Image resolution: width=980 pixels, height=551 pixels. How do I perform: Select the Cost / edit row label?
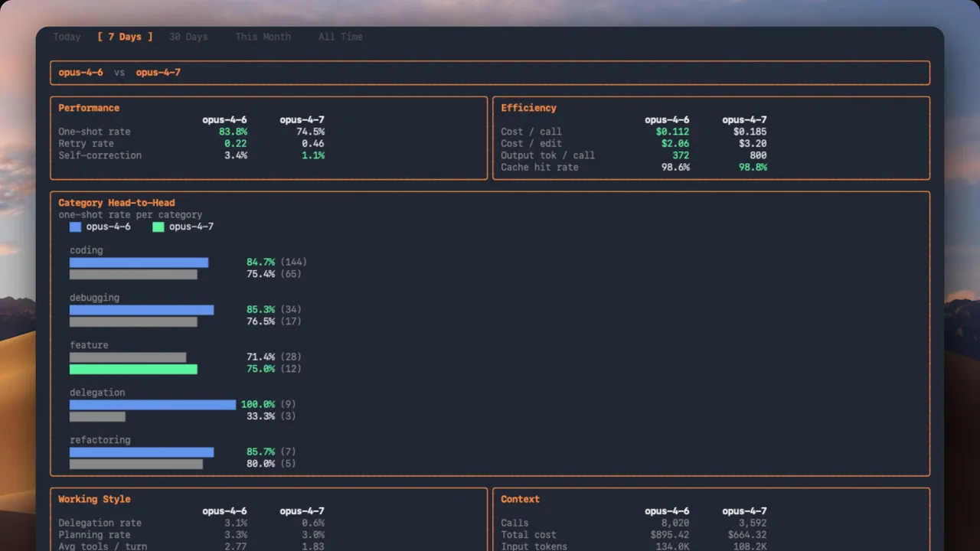click(x=531, y=144)
